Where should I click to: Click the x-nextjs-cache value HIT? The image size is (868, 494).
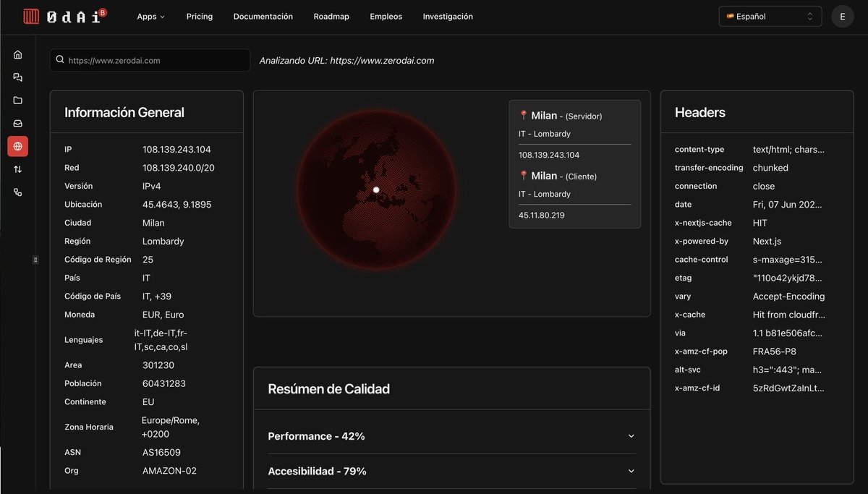tap(760, 223)
